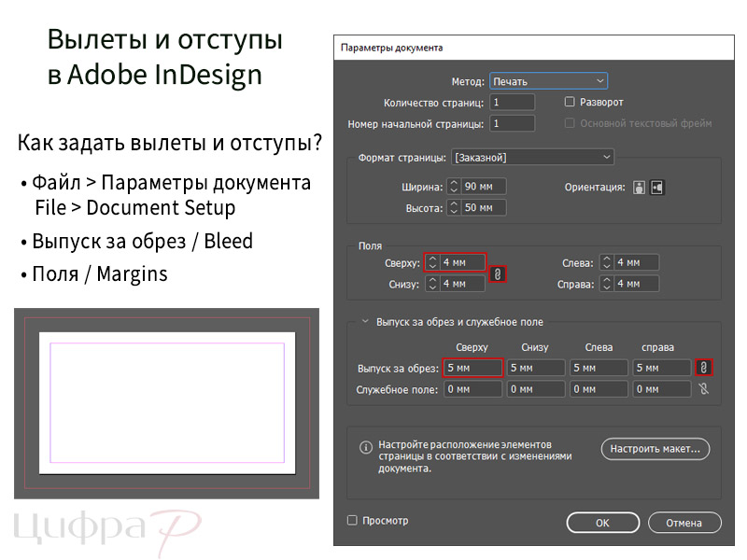Screen dimensions: 747x560
Task: Toggle the bleed chain link icon
Action: click(x=704, y=367)
